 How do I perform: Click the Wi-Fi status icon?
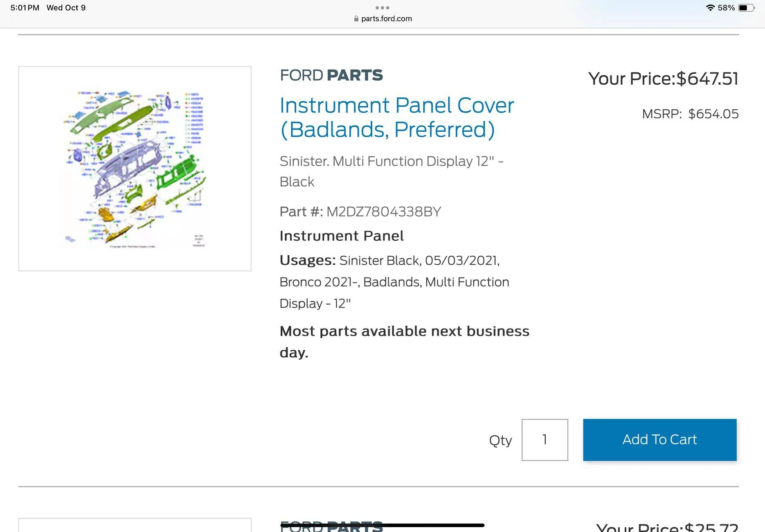(710, 8)
